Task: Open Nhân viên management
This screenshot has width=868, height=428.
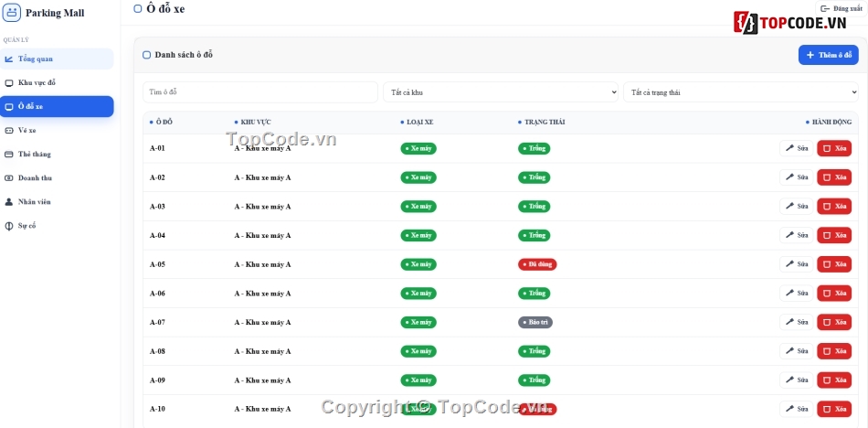Action: tap(57, 202)
